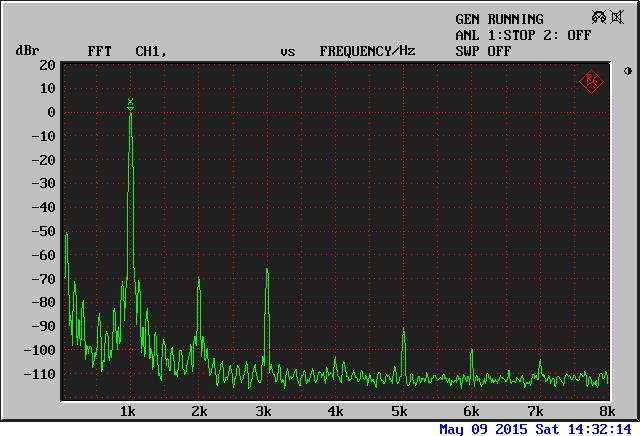Click the 20 value on the dBr axis
This screenshot has height=436, width=640.
coord(47,65)
